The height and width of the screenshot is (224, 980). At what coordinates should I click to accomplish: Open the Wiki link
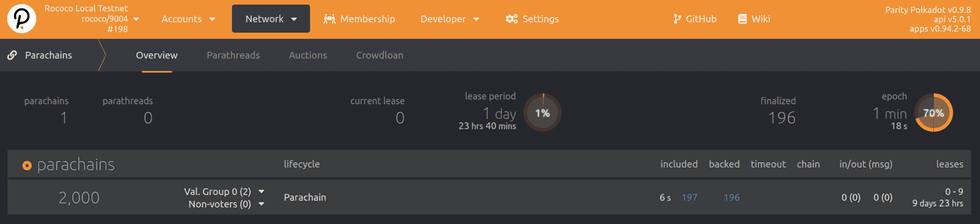[x=754, y=19]
